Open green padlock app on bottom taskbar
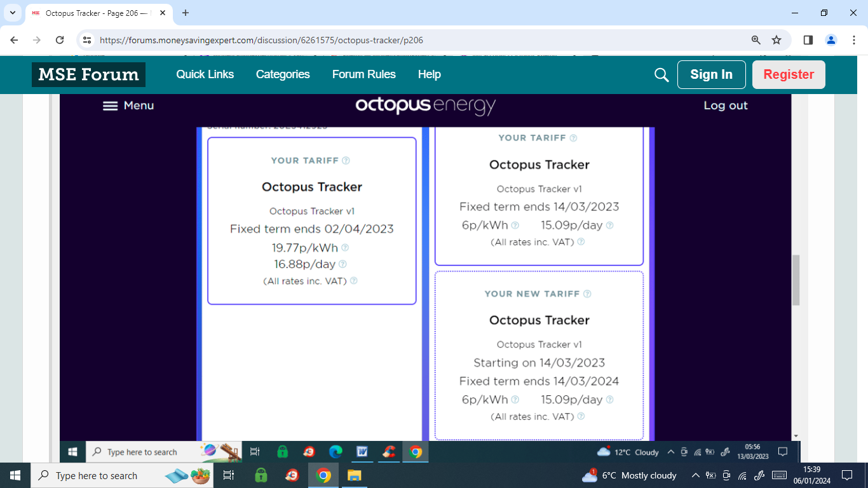 (x=261, y=475)
